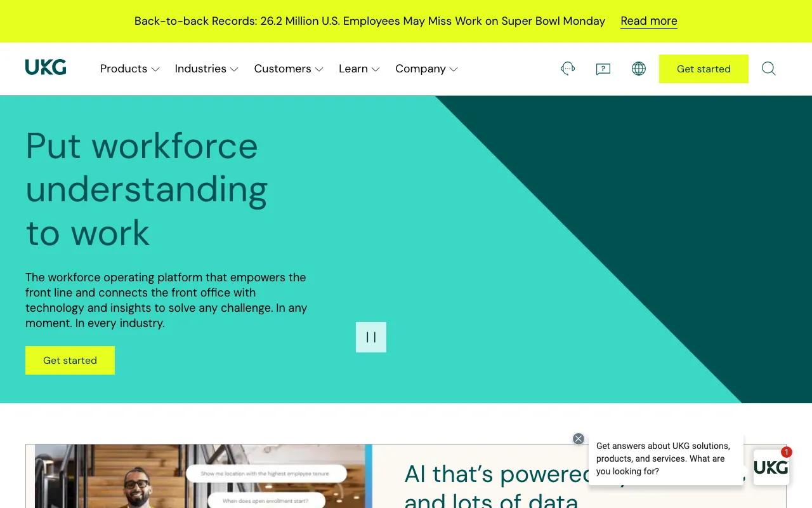This screenshot has width=812, height=508.
Task: Expand the Company menu
Action: [426, 69]
